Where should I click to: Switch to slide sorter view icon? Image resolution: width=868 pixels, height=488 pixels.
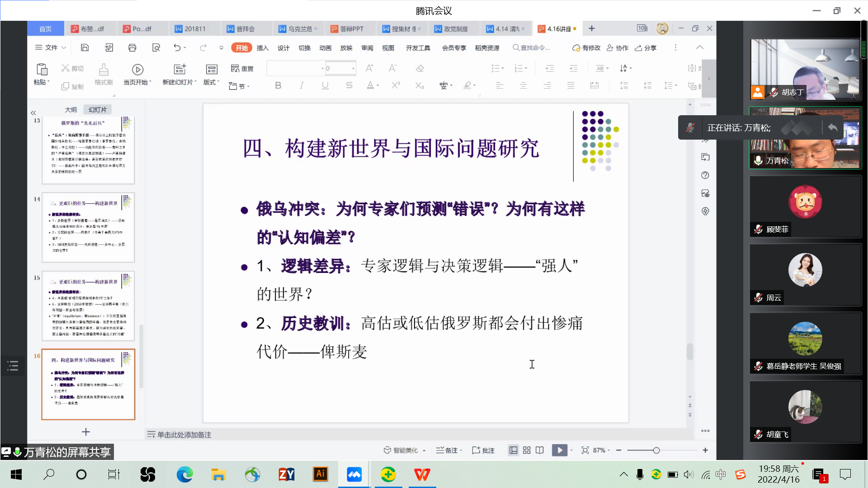pos(527,450)
